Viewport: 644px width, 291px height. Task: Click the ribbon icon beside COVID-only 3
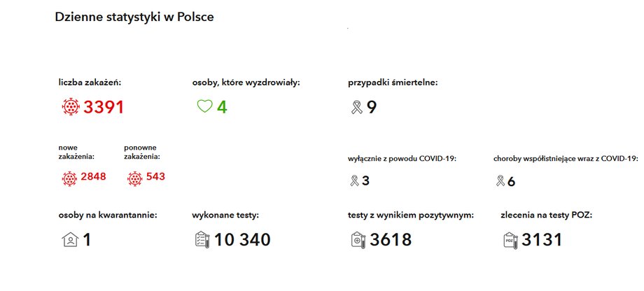pyautogui.click(x=354, y=180)
